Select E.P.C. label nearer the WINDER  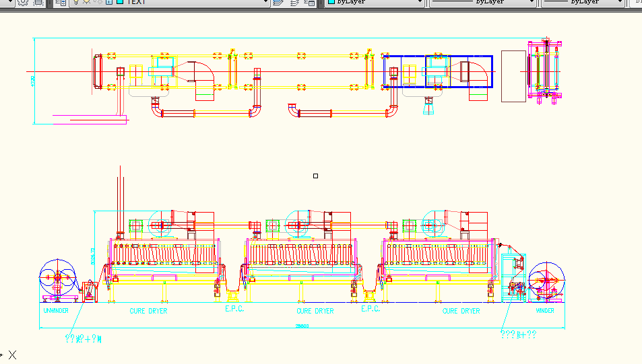[x=371, y=310]
